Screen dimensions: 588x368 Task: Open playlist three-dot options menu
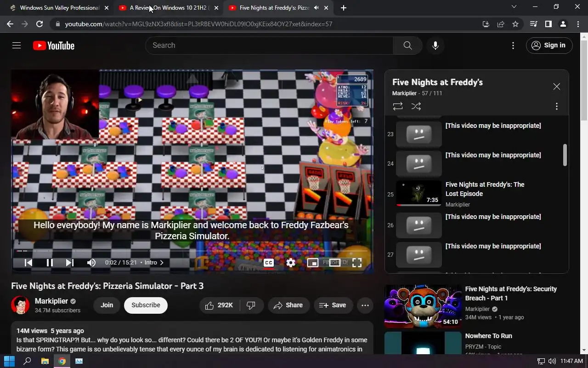(x=557, y=106)
